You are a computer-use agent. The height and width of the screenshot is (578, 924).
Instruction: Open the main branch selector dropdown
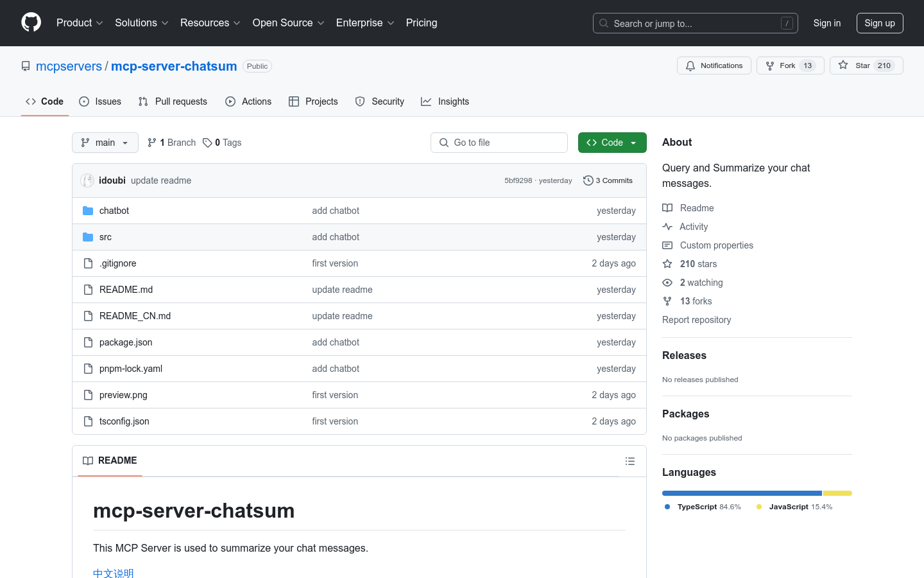click(105, 143)
